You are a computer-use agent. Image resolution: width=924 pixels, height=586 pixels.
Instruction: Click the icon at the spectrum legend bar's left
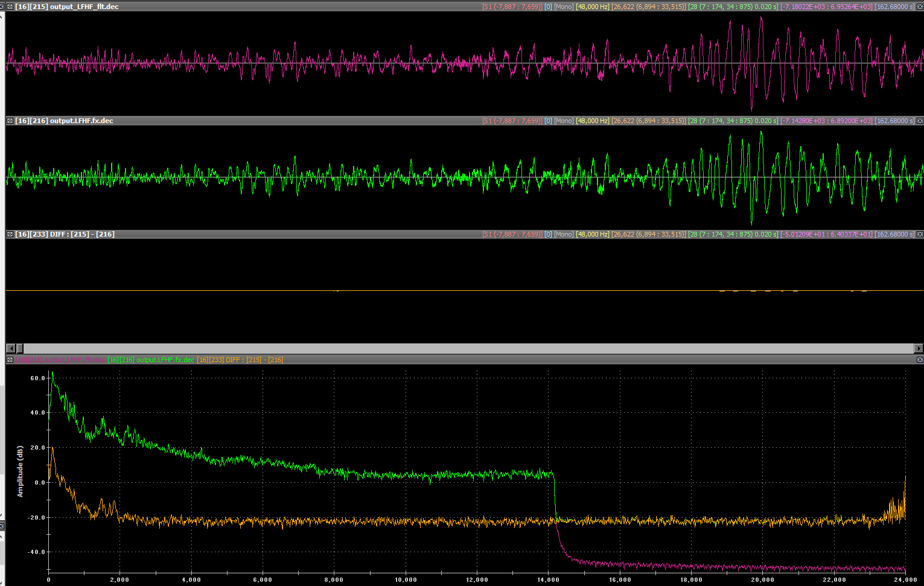point(10,360)
